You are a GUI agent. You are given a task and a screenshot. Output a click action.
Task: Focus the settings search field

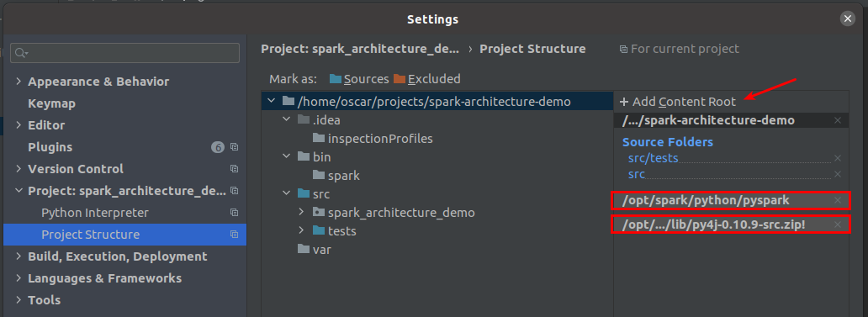point(125,53)
